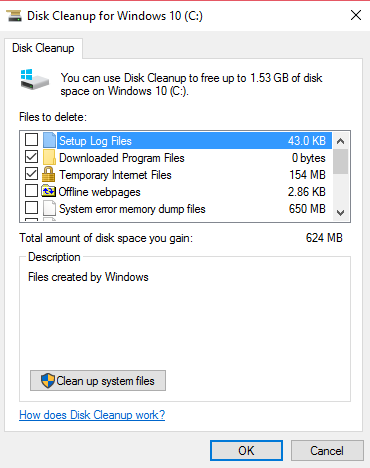The height and width of the screenshot is (468, 370).
Task: Click the file list scroll up arrow
Action: 340,141
